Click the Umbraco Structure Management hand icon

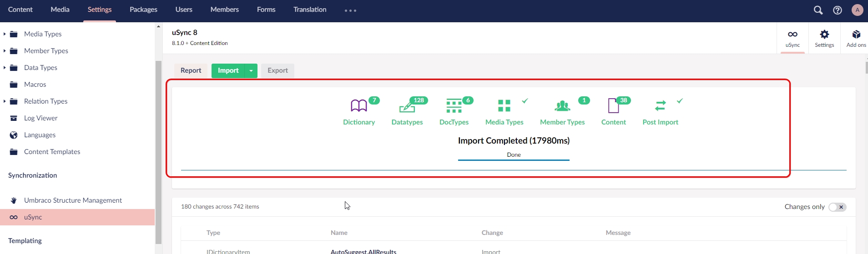click(14, 200)
